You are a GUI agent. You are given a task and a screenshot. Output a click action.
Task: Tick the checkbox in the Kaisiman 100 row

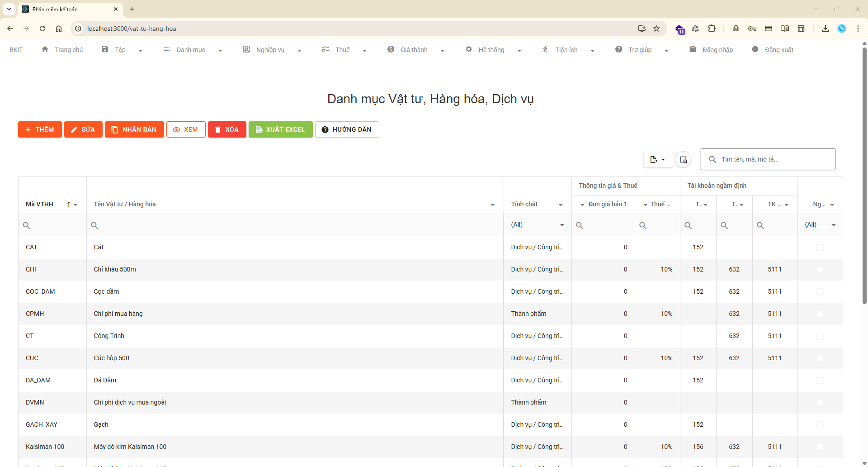(820, 447)
